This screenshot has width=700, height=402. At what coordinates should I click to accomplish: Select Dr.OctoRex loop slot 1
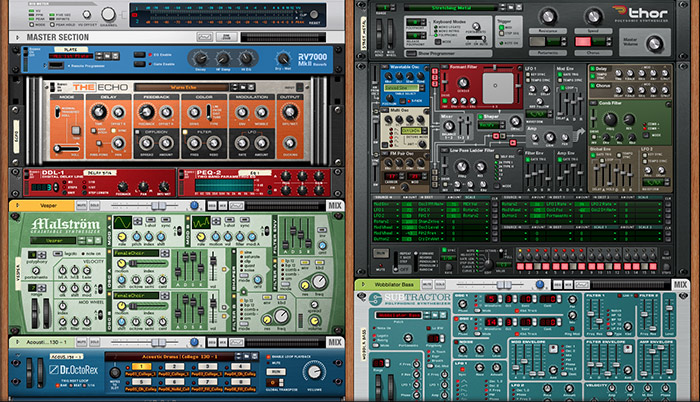pyautogui.click(x=141, y=366)
